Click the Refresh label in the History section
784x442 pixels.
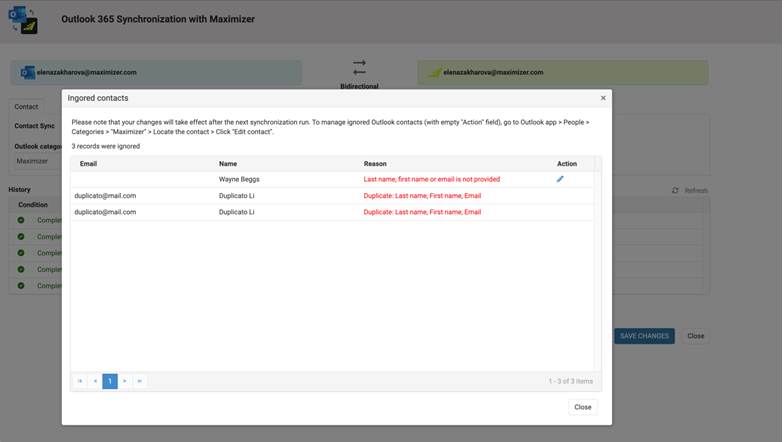(x=696, y=190)
